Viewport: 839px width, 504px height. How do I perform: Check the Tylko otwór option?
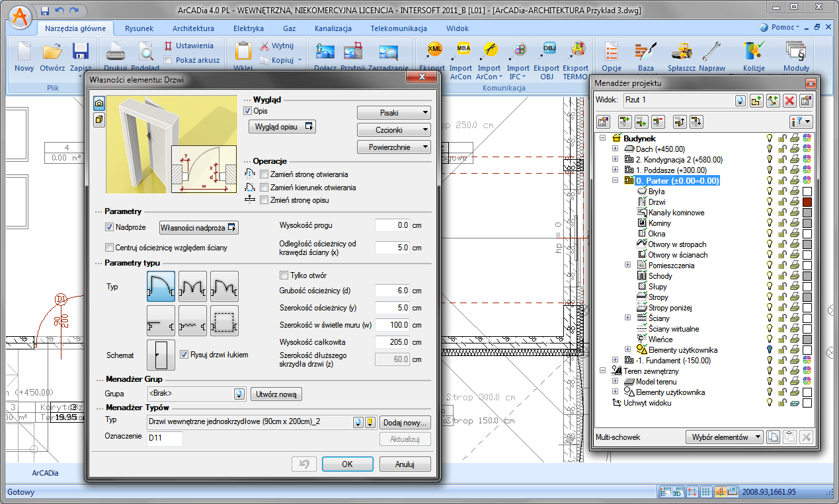[284, 275]
